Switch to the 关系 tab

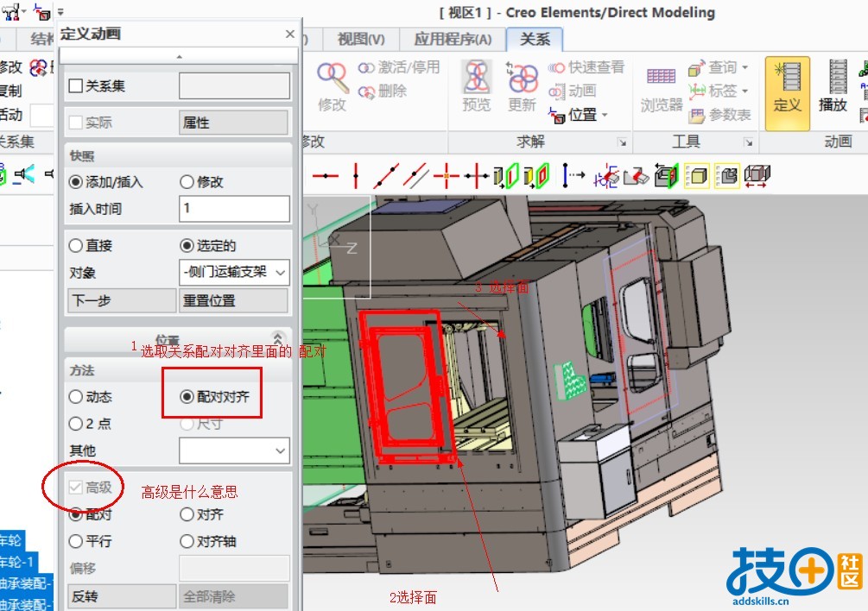click(535, 39)
